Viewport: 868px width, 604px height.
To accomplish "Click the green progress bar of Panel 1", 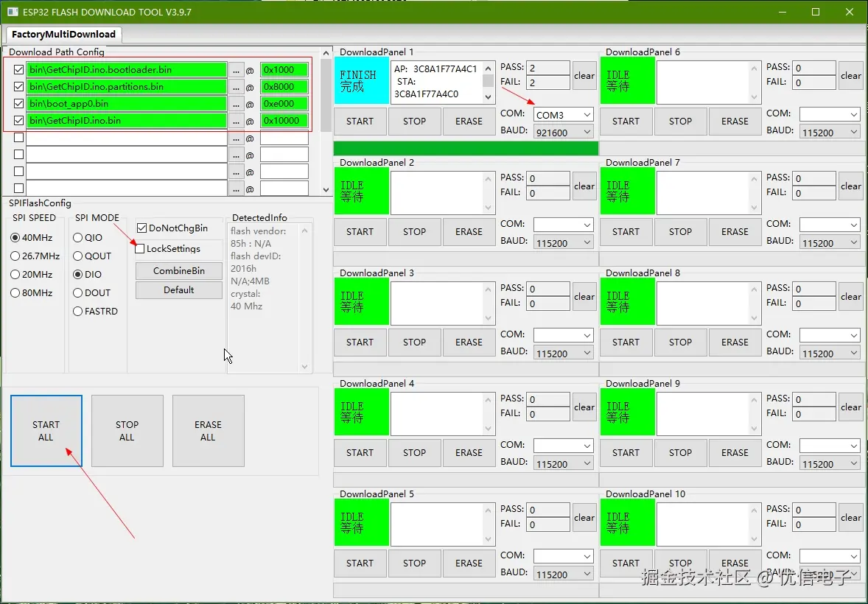I will 466,148.
